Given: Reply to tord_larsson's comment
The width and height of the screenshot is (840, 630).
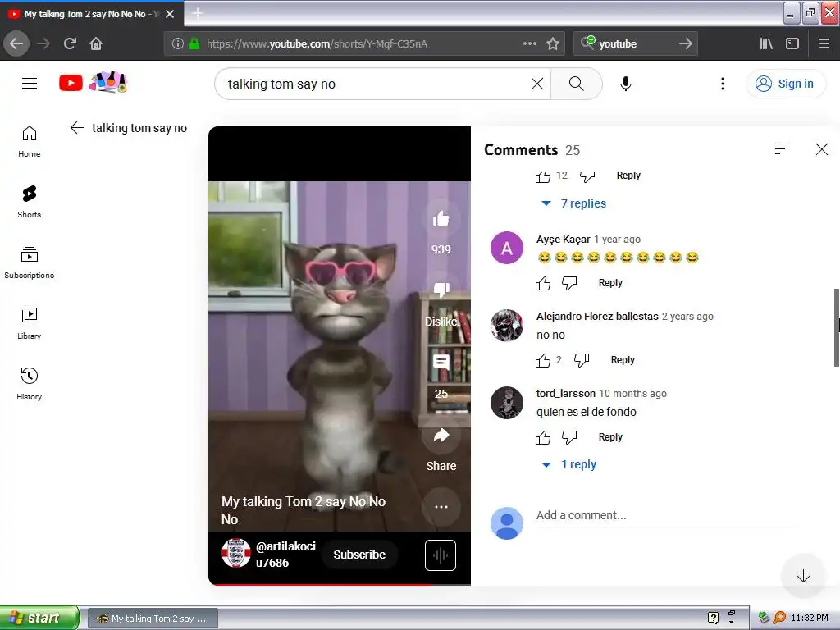Looking at the screenshot, I should [610, 437].
